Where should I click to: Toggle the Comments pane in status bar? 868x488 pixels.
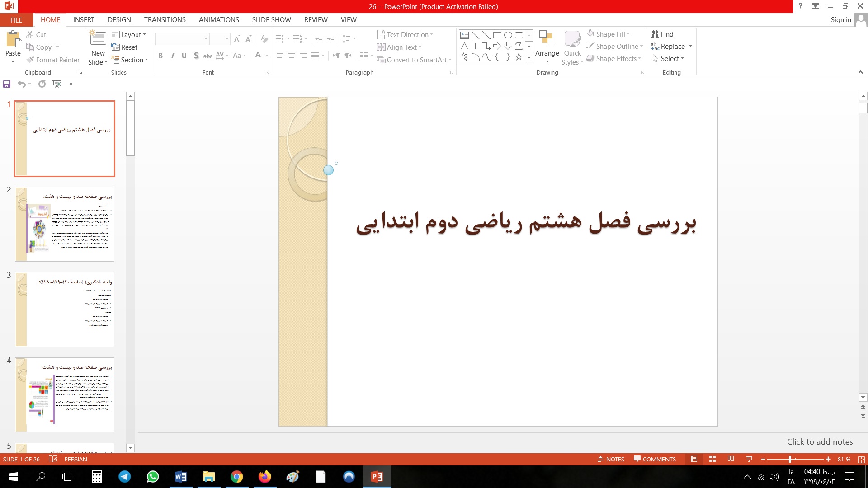655,459
